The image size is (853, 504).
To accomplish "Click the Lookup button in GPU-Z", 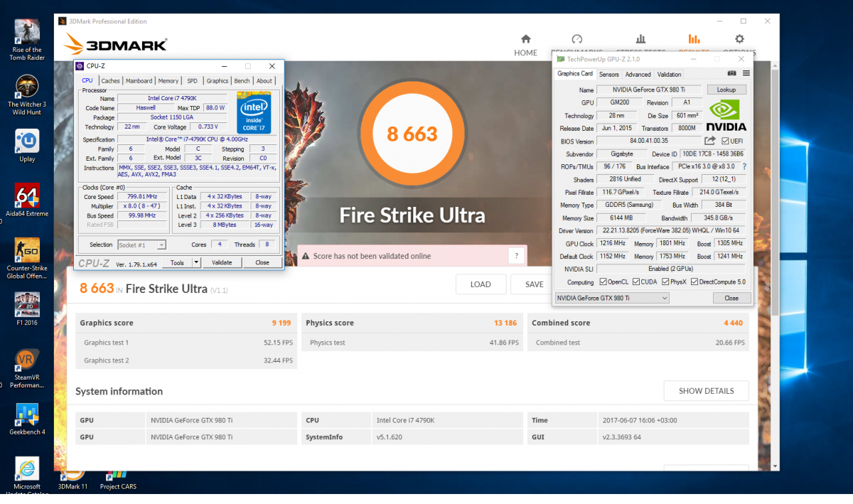I will tap(726, 90).
